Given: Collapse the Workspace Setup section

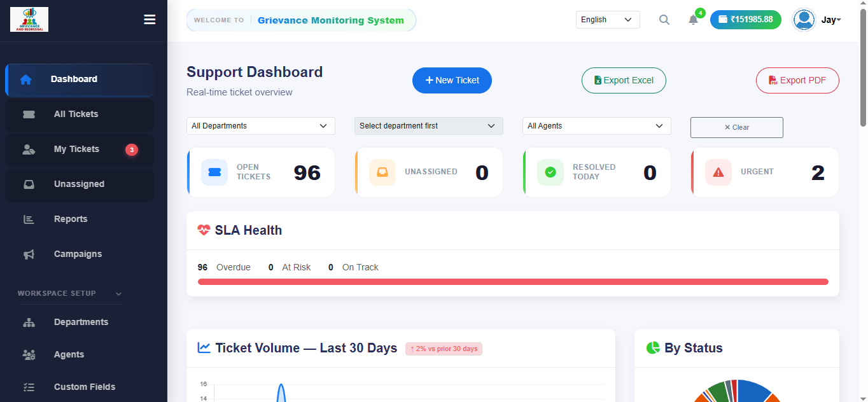Looking at the screenshot, I should [70, 294].
